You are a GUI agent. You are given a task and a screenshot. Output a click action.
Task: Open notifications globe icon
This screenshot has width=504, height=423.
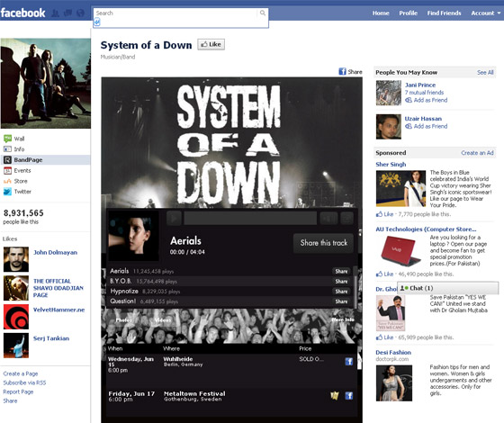80,13
